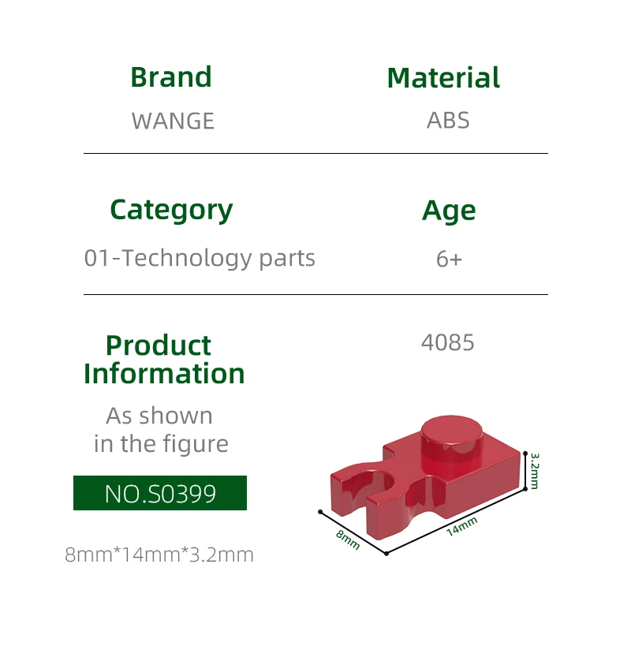
Task: Click the Material heading
Action: click(x=443, y=78)
